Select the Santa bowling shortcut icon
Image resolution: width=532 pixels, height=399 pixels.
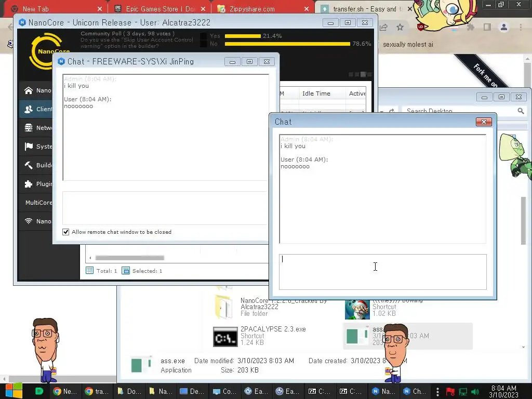[x=357, y=310]
